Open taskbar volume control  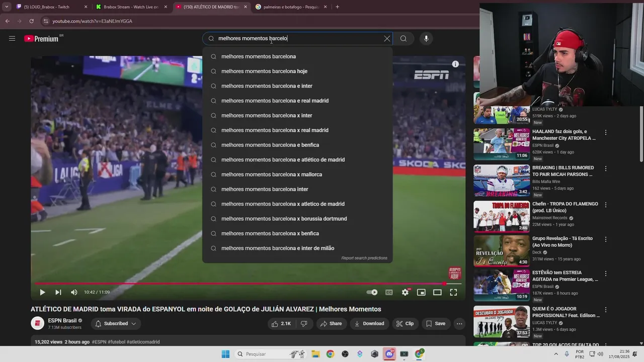600,354
